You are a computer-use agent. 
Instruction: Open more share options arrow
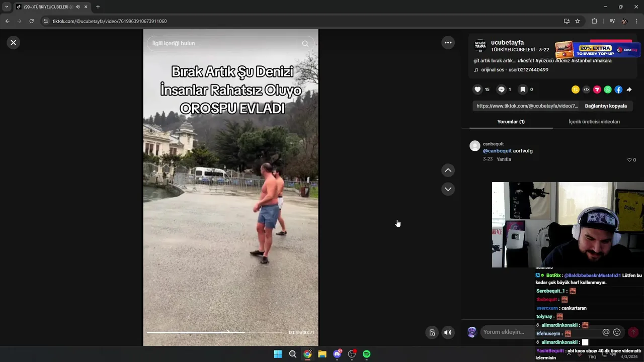click(629, 89)
